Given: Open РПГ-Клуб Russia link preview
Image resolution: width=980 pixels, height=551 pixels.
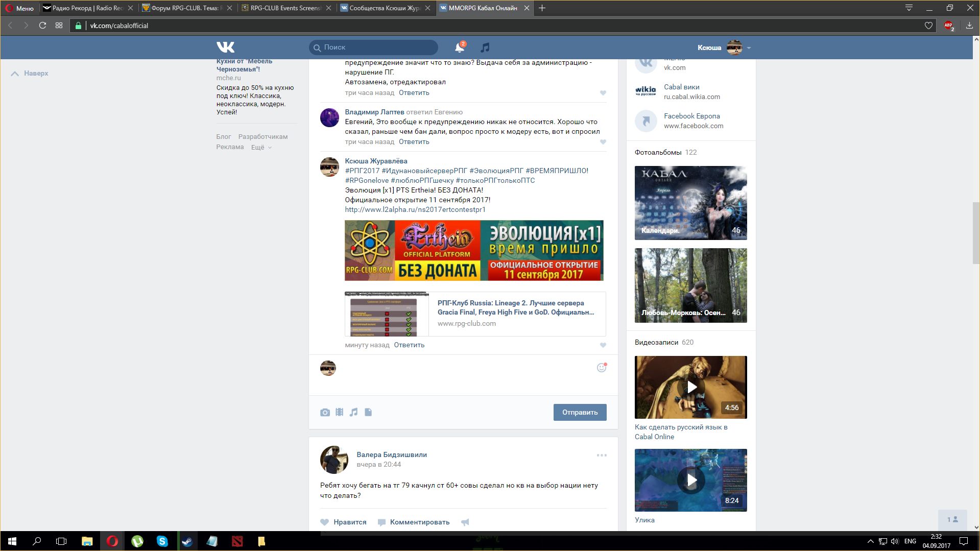Looking at the screenshot, I should click(x=475, y=314).
